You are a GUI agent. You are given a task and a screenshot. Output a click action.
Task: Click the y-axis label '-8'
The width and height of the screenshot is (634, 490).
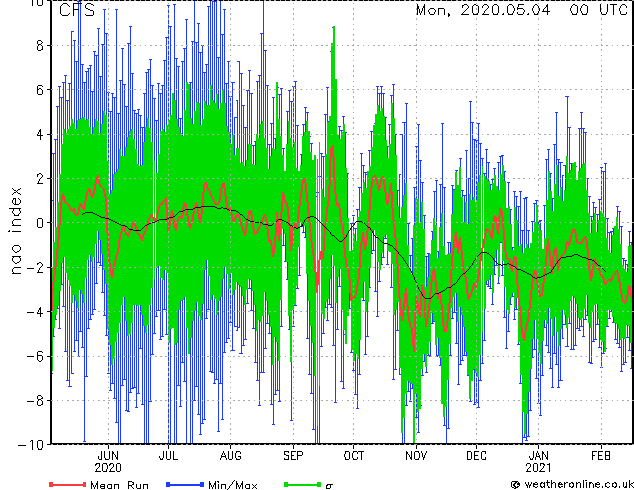[x=35, y=401]
